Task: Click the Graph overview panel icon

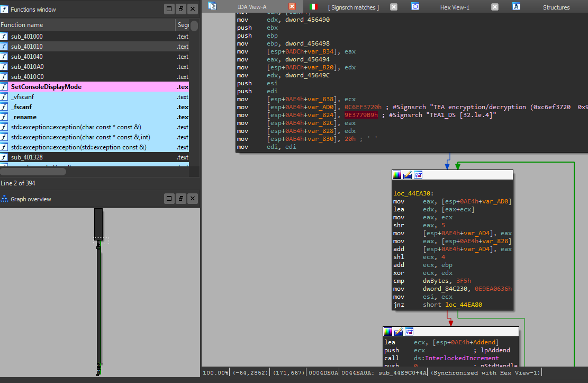Action: click(x=5, y=199)
